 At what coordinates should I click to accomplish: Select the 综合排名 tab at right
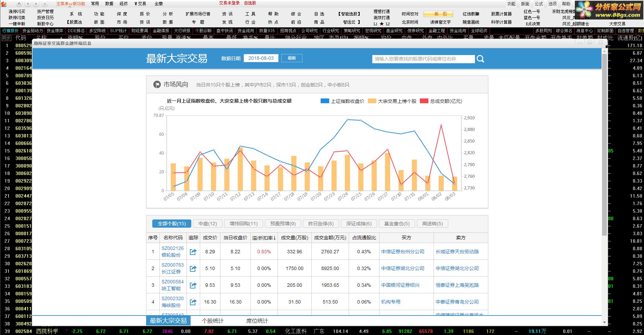tap(564, 31)
